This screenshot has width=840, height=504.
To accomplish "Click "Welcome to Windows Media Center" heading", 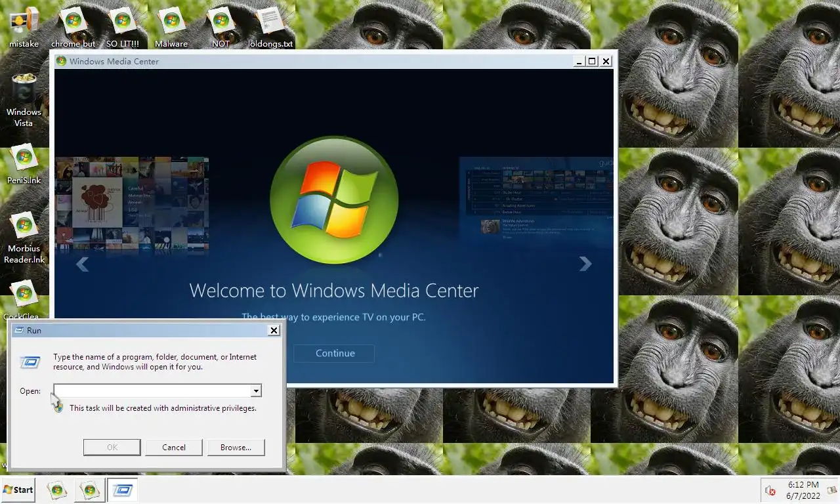I will 334,290.
